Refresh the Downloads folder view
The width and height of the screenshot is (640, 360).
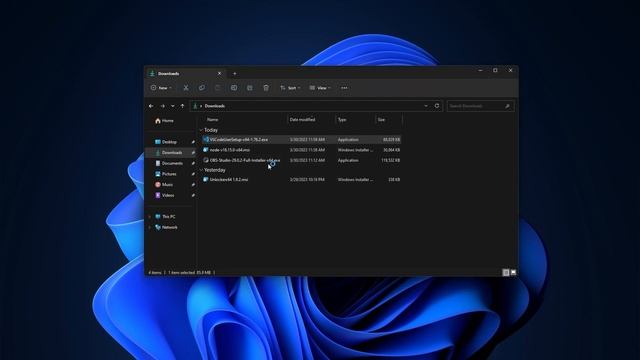[x=437, y=106]
